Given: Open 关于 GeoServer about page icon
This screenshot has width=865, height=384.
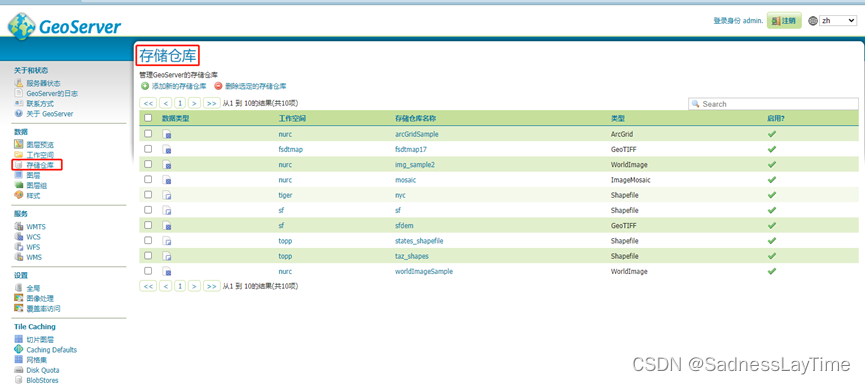Looking at the screenshot, I should pos(18,114).
